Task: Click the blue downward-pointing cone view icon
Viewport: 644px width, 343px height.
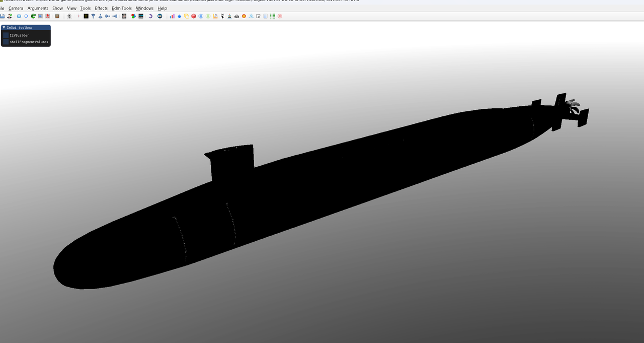Action: tap(93, 16)
